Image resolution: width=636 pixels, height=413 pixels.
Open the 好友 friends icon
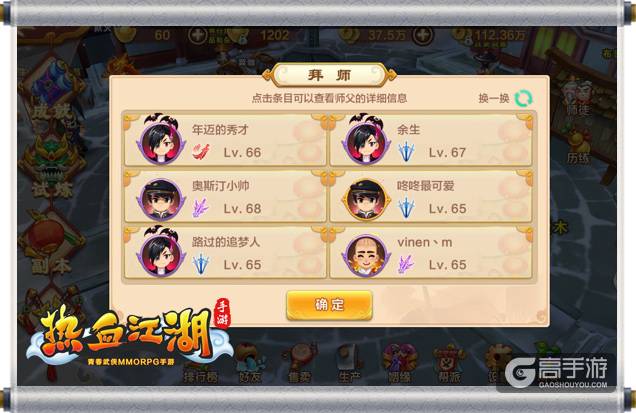click(249, 364)
